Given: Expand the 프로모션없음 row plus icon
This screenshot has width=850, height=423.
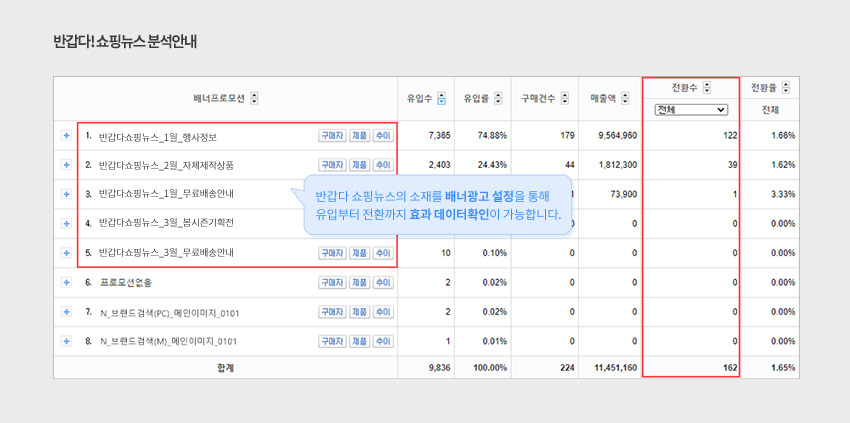Looking at the screenshot, I should click(66, 282).
